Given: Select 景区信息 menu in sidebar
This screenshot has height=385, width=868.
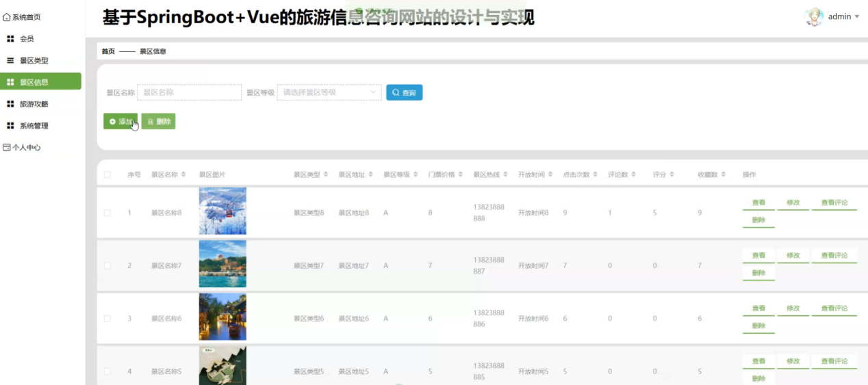Looking at the screenshot, I should (x=40, y=82).
